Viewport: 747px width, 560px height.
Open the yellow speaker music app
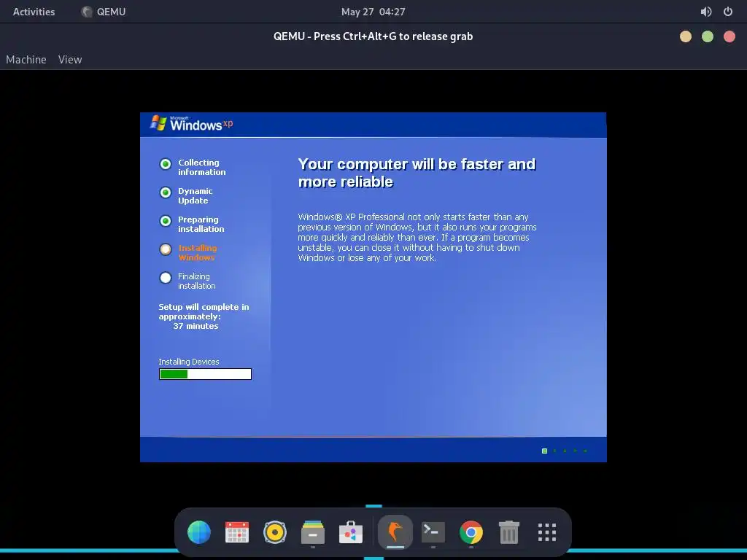275,532
